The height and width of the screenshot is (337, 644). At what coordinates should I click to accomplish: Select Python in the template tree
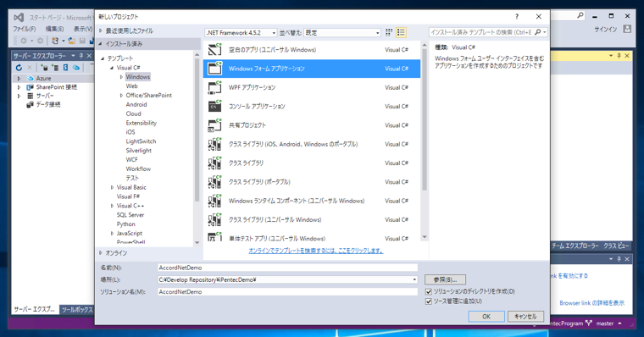125,224
